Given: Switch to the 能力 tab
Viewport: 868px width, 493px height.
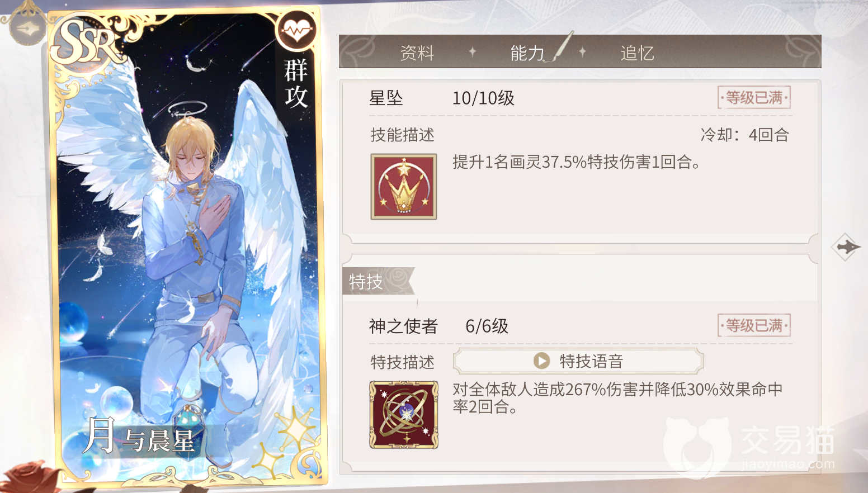Looking at the screenshot, I should [x=527, y=53].
